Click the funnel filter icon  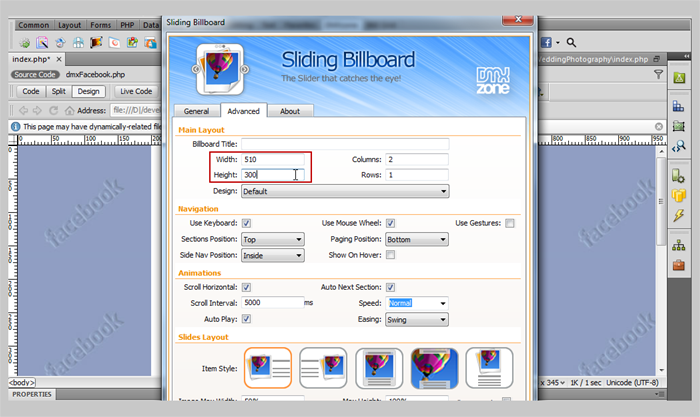click(658, 75)
